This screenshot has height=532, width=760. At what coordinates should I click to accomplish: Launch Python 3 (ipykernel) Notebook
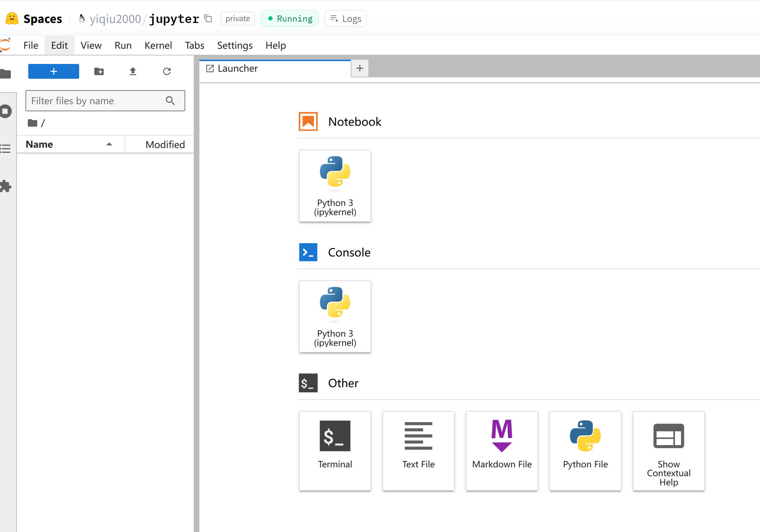[x=335, y=186]
